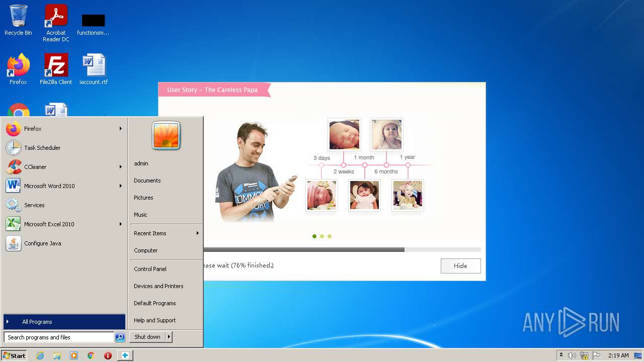Click the Shut down button

147,337
